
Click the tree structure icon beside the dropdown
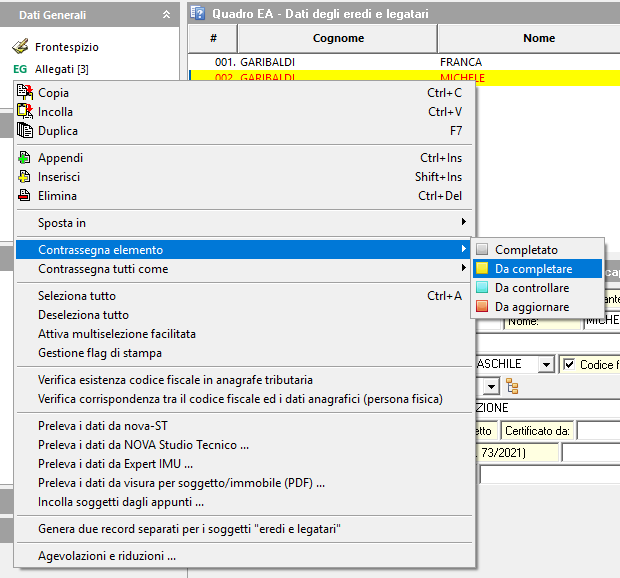click(512, 386)
